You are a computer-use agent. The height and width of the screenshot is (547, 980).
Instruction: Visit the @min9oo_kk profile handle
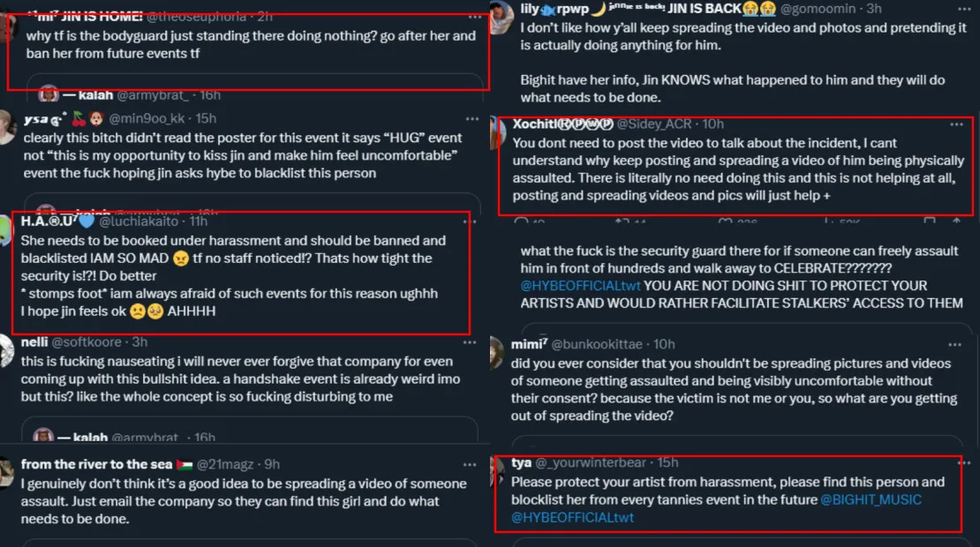[149, 118]
